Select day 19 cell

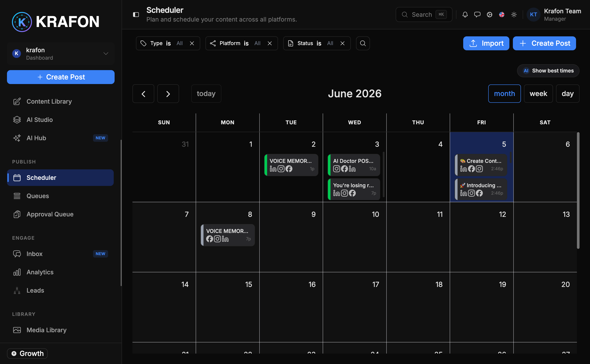[x=481, y=307]
